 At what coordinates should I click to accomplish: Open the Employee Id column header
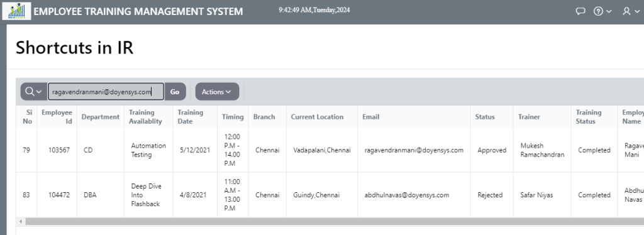(x=57, y=116)
